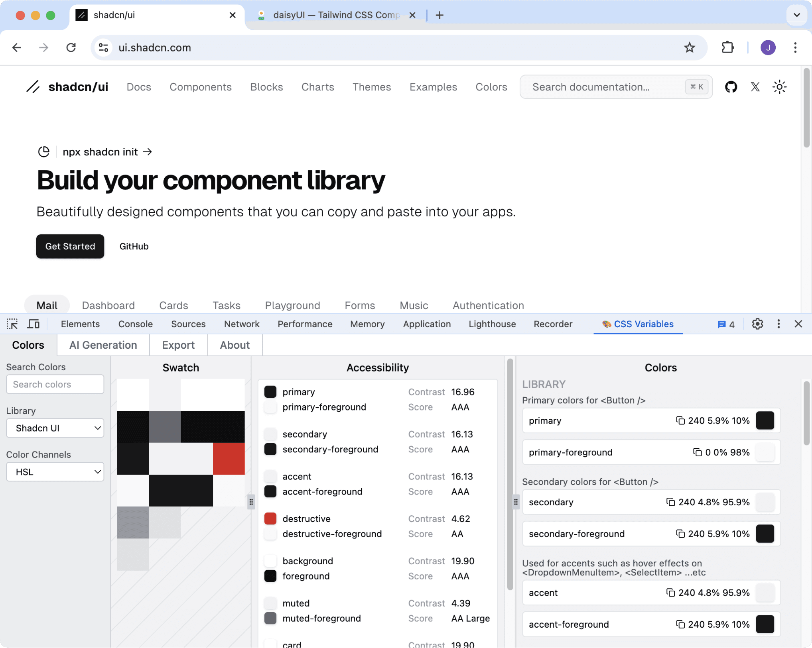Select the red destructive swatch in the grid
812x648 pixels.
[228, 459]
